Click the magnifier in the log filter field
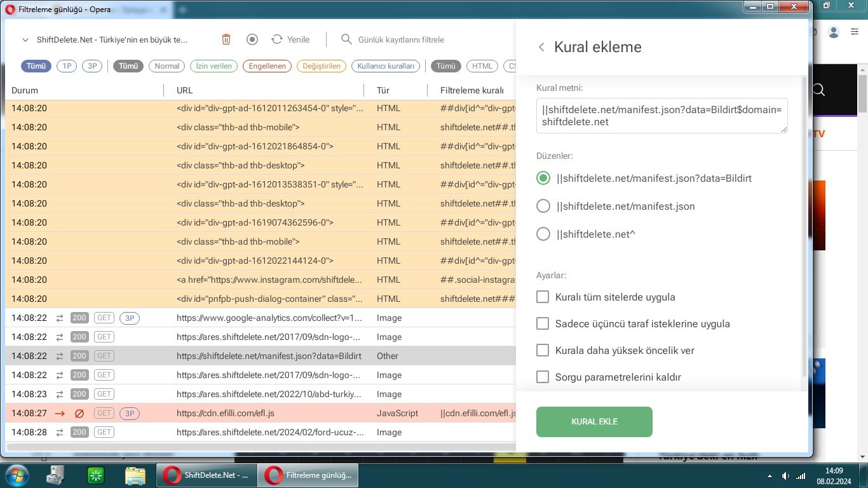Screen dimensions: 868x488 coord(346,39)
